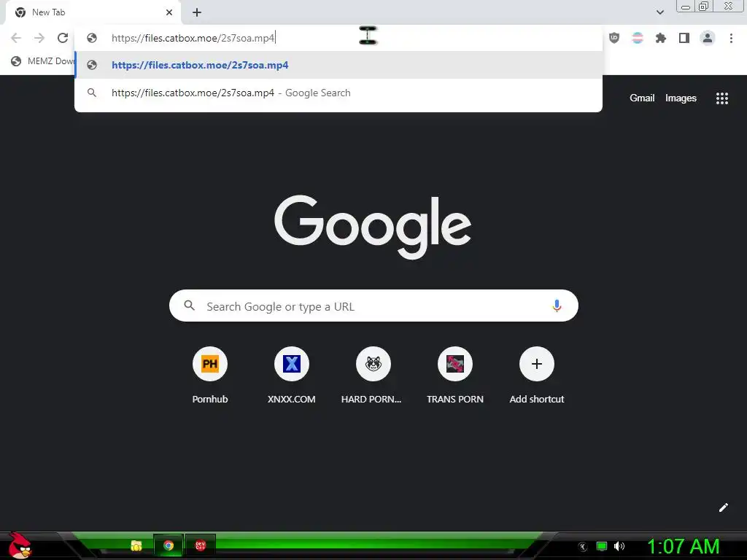This screenshot has height=560, width=747.
Task: Click the globe icon in address bar
Action: click(x=92, y=38)
